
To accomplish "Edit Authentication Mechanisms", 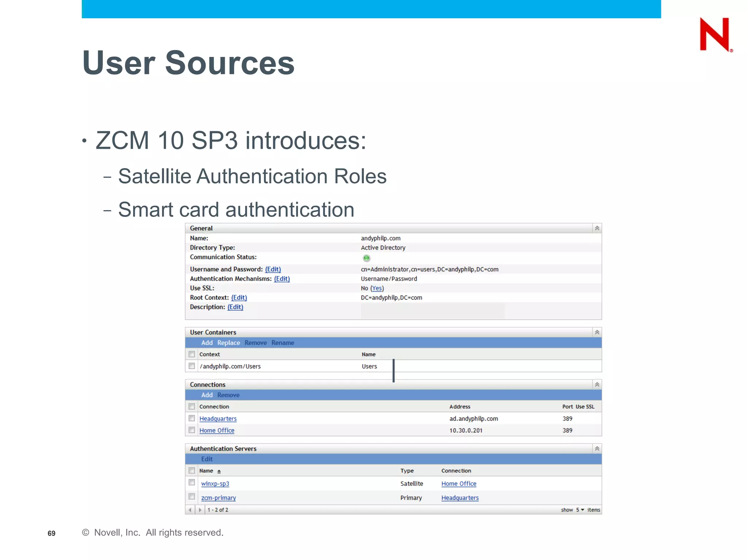I will click(x=282, y=279).
